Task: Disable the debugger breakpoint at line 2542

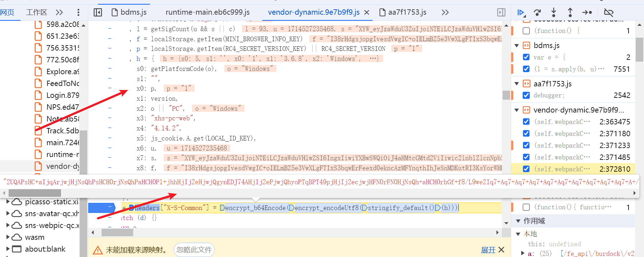Action: point(526,95)
